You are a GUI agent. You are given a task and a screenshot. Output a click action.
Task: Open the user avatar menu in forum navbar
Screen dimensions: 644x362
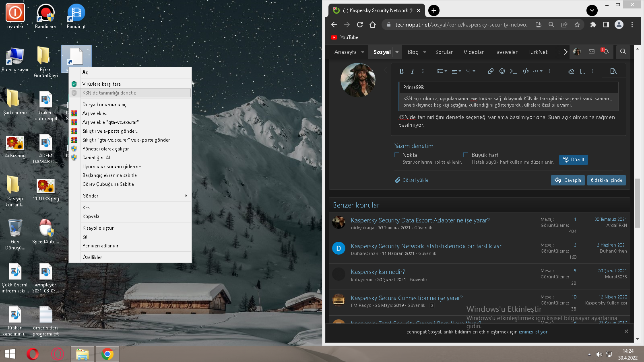(577, 51)
